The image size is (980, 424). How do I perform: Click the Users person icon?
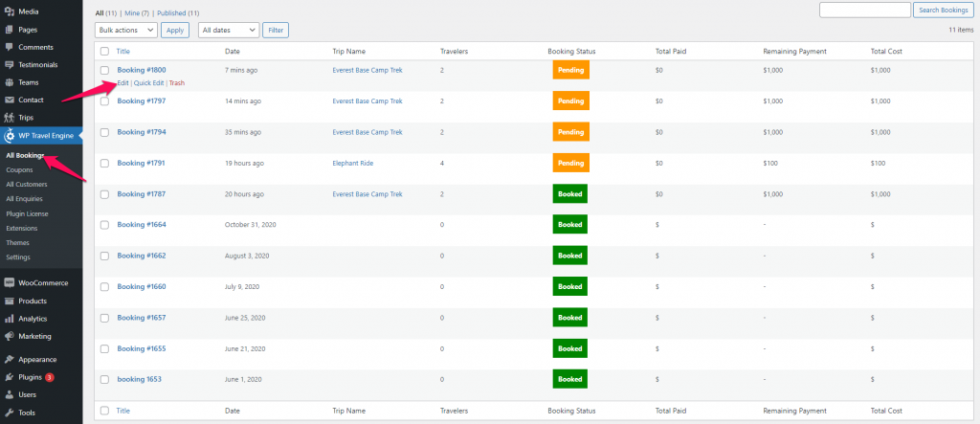10,394
